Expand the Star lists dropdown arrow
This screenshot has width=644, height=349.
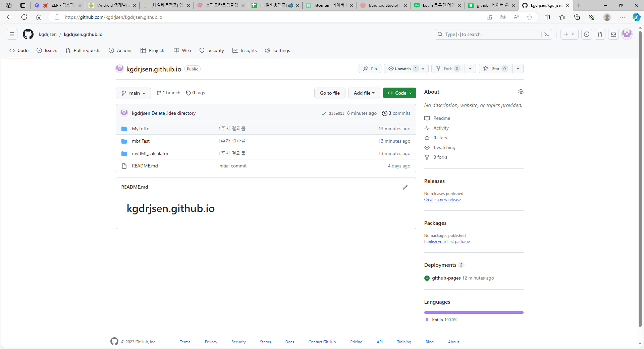click(518, 68)
